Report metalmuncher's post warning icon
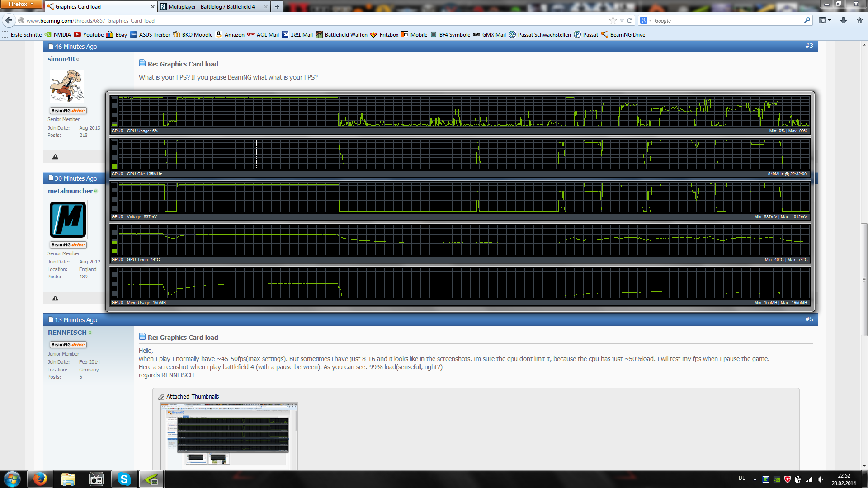Viewport: 868px width, 488px height. (x=55, y=298)
